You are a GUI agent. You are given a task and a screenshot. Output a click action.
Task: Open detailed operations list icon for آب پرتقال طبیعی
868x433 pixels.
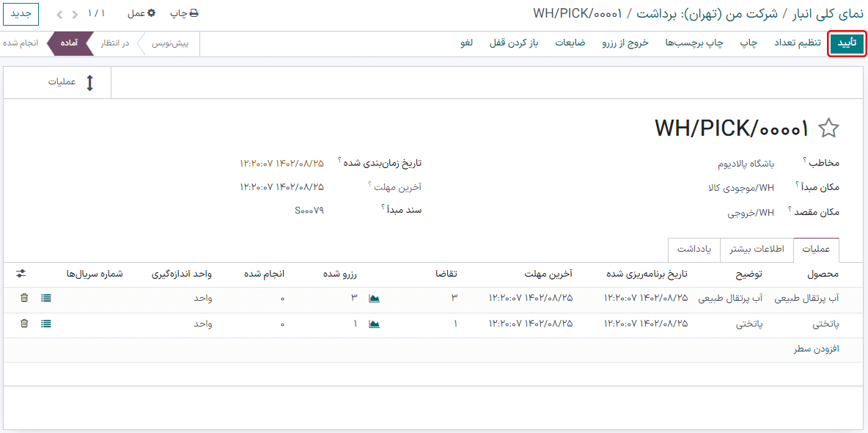click(x=46, y=298)
